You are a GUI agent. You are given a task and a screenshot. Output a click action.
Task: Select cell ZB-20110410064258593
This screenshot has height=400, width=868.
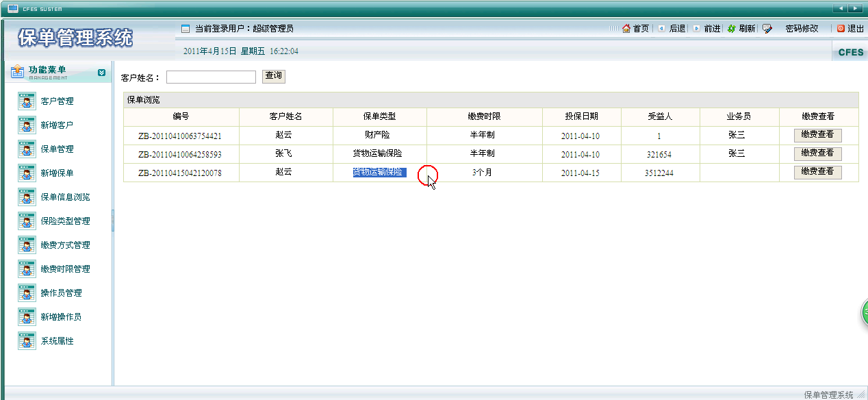point(180,154)
